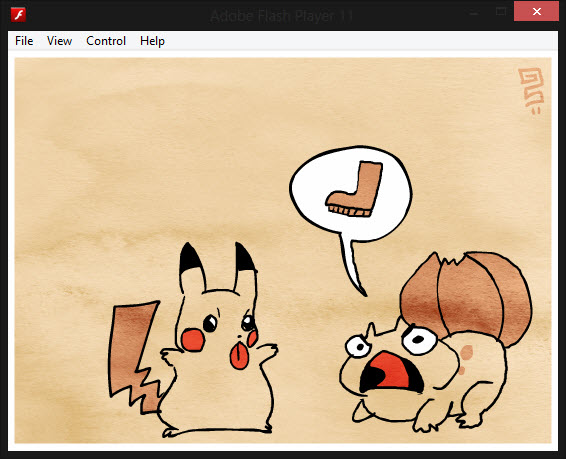566x459 pixels.
Task: Click the Pikachu character
Action: (193, 340)
